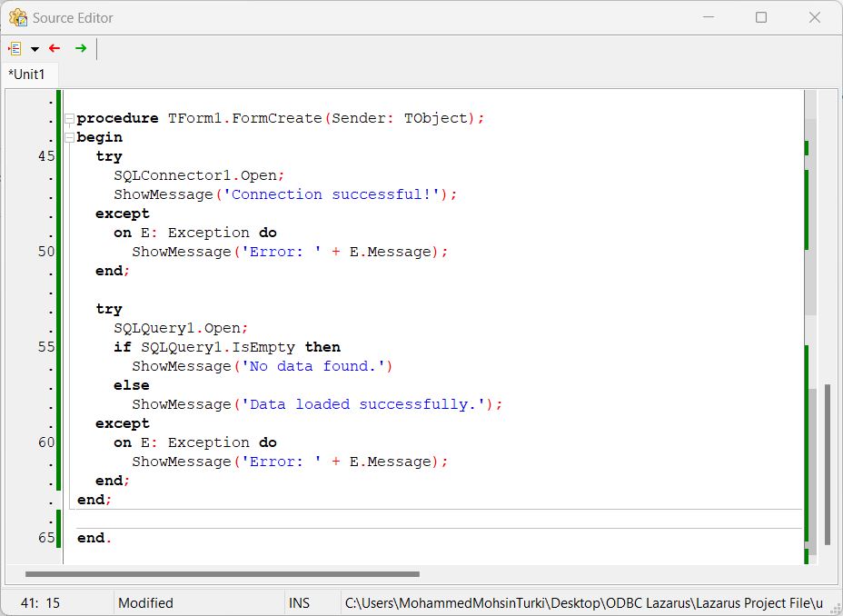The width and height of the screenshot is (843, 616).
Task: Click the Jump To procedure list icon
Action: (x=15, y=48)
